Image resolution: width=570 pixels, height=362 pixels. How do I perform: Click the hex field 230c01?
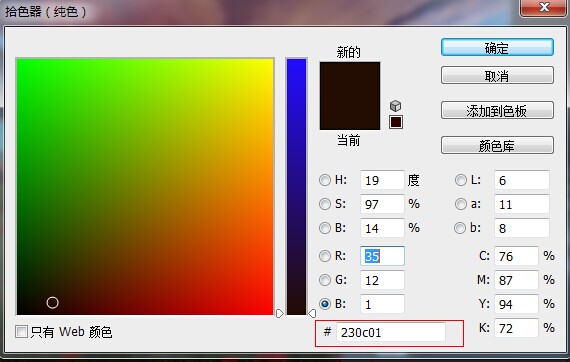click(391, 332)
